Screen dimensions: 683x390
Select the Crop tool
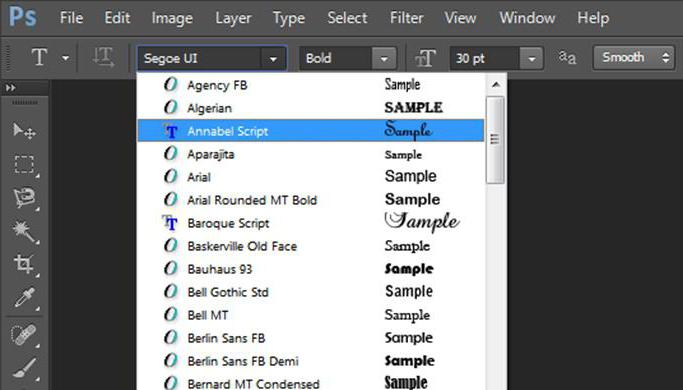point(24,265)
